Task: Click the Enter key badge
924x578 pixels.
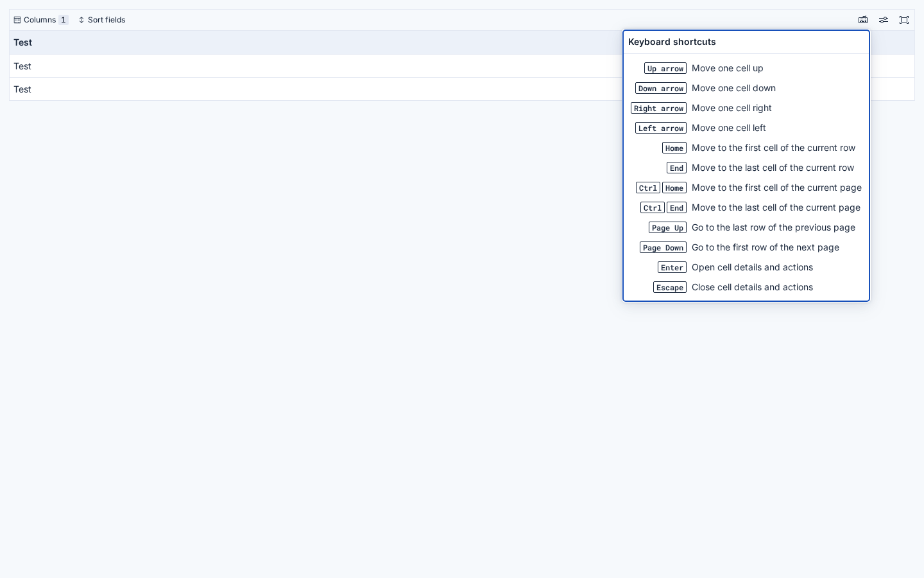Action: [x=672, y=267]
